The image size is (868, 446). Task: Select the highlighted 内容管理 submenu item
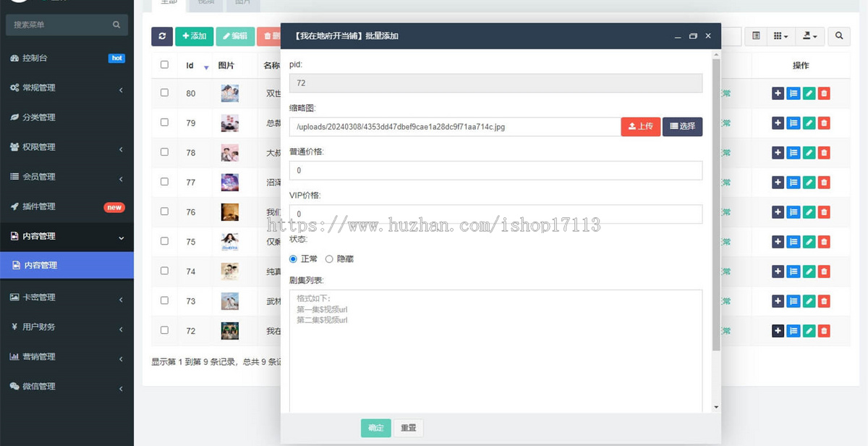point(67,265)
